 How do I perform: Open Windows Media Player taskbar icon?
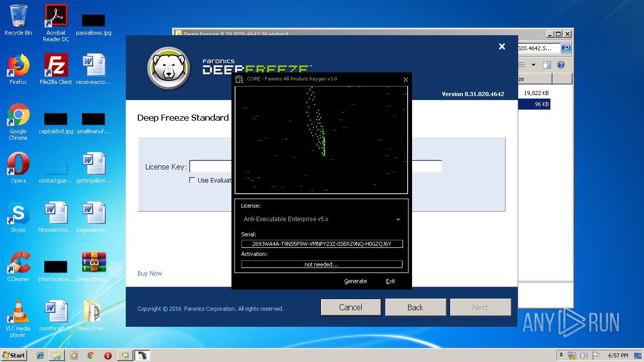pyautogui.click(x=74, y=355)
